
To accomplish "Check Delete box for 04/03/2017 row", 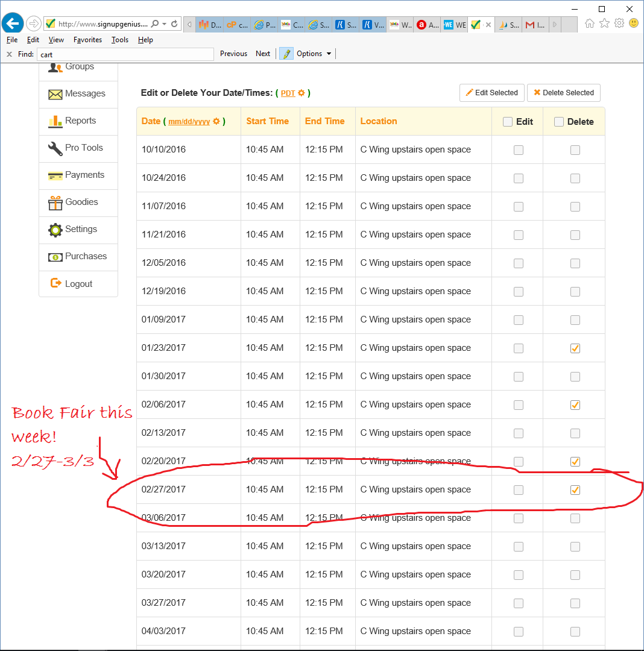I will tap(575, 632).
